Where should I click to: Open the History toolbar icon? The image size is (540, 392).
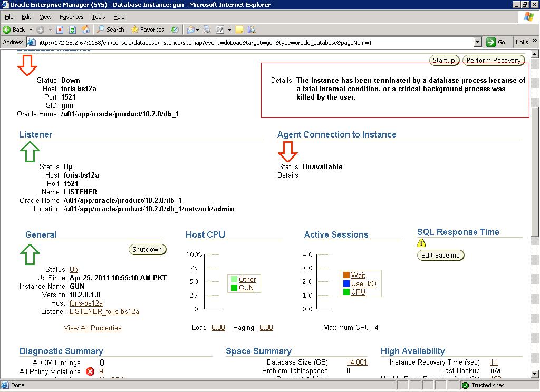pyautogui.click(x=175, y=30)
